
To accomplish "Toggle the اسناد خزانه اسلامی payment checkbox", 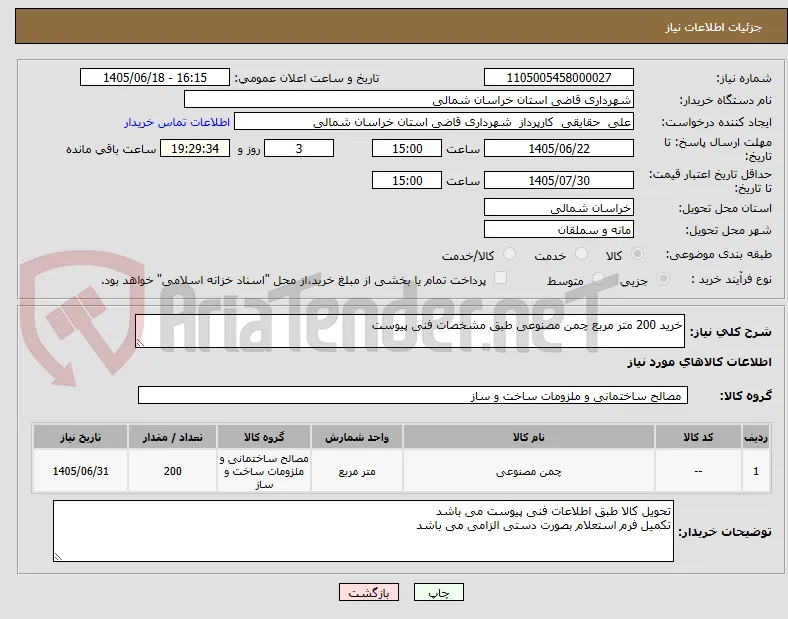I will click(x=501, y=278).
